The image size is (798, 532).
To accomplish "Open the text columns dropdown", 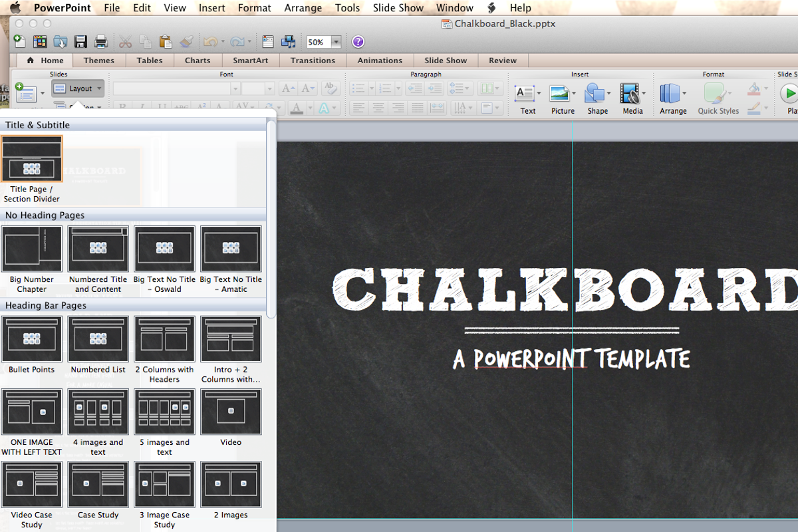I will 490,88.
